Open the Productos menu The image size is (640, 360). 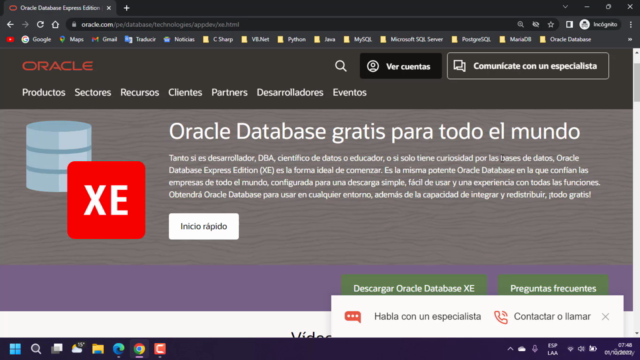(x=44, y=93)
